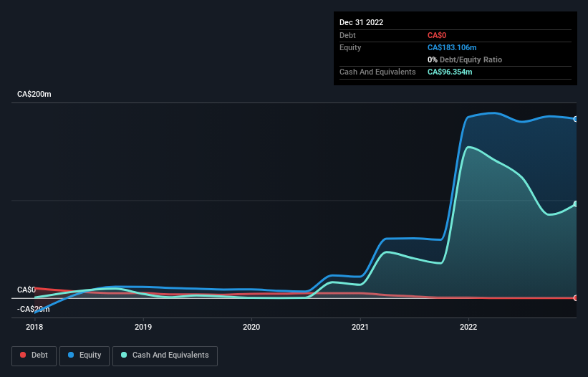
Task: Click the blue Equity legend dot
Action: tap(71, 355)
